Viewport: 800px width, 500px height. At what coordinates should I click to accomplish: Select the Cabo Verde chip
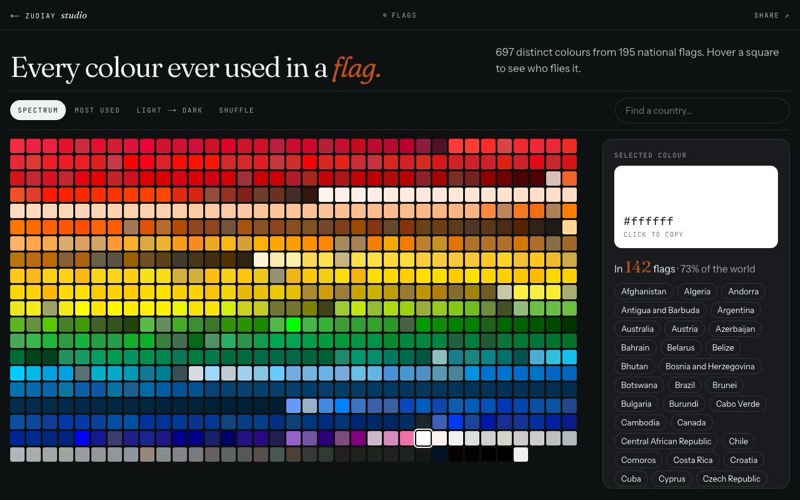[x=738, y=404]
